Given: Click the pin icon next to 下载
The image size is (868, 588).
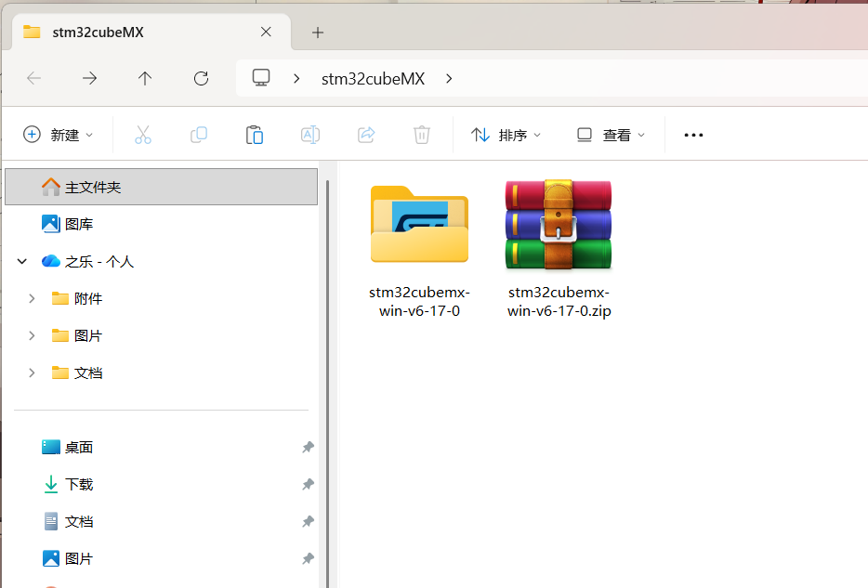Looking at the screenshot, I should pyautogui.click(x=308, y=484).
